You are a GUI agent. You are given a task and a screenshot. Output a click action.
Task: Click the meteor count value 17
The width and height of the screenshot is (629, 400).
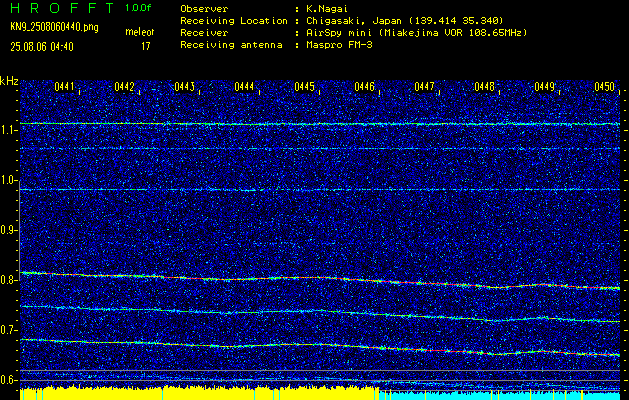coord(146,47)
